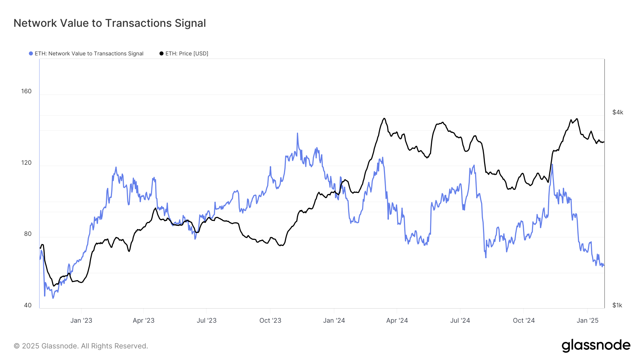The height and width of the screenshot is (362, 644).
Task: Click the chart title text
Action: 109,23
